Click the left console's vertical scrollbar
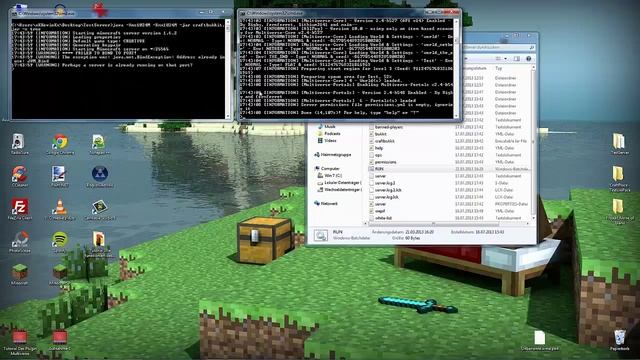 pos(228,68)
